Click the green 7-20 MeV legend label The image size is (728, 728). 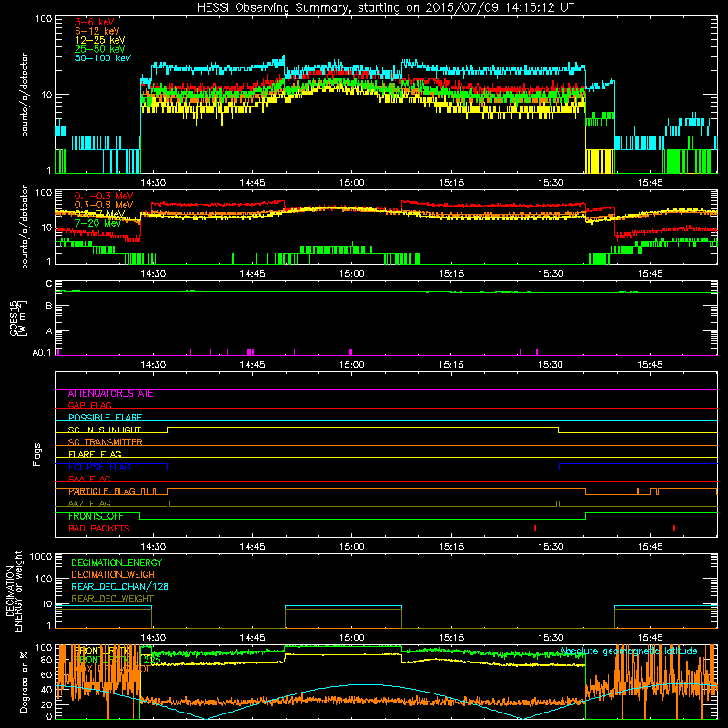point(97,223)
